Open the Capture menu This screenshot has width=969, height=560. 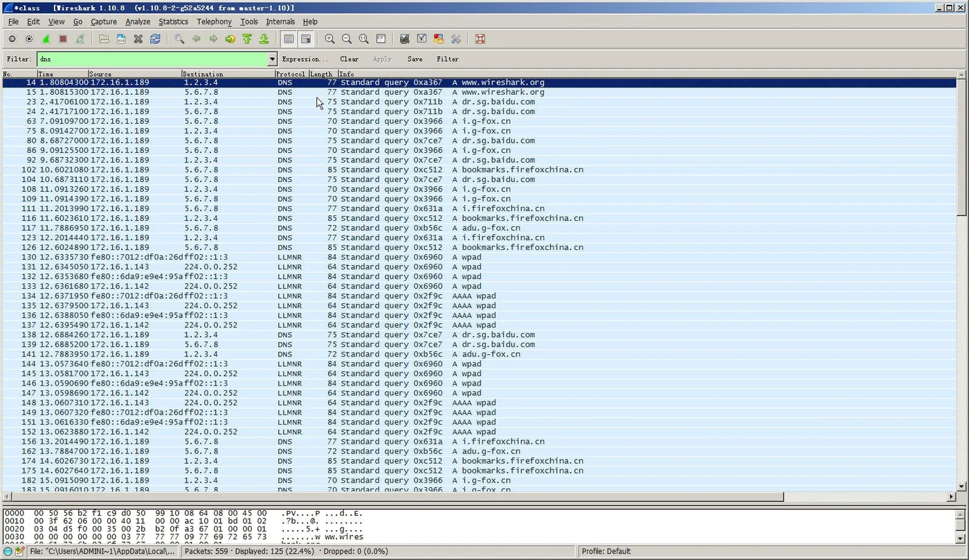104,21
